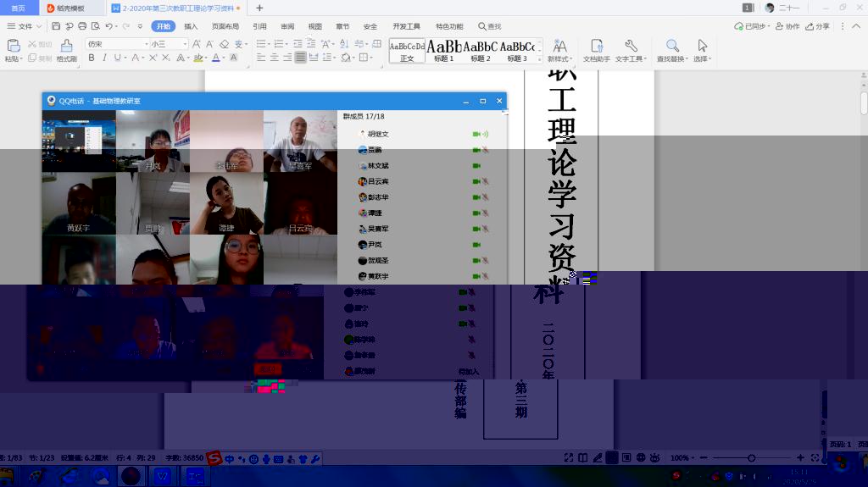Align text right
The width and height of the screenshot is (868, 487).
pyautogui.click(x=287, y=58)
